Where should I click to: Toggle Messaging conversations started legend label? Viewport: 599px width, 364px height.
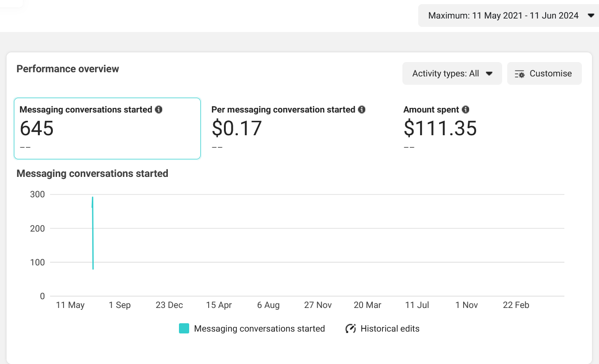(x=259, y=329)
